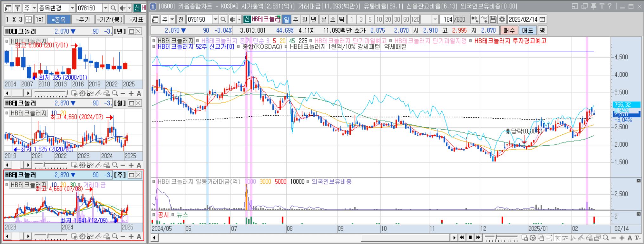Click the bar-chart icon after the 184/600 field
The width and height of the screenshot is (644, 244).
pyautogui.click(x=474, y=20)
